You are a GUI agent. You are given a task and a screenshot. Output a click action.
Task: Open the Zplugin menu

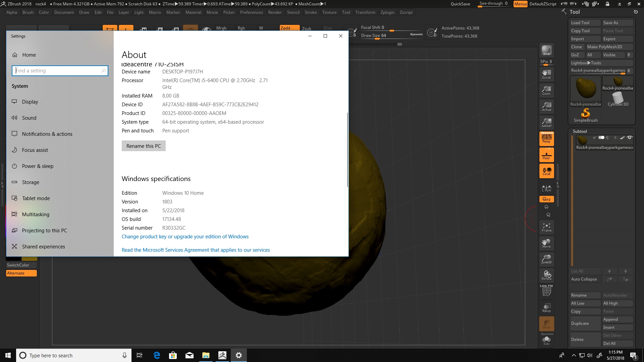387,12
